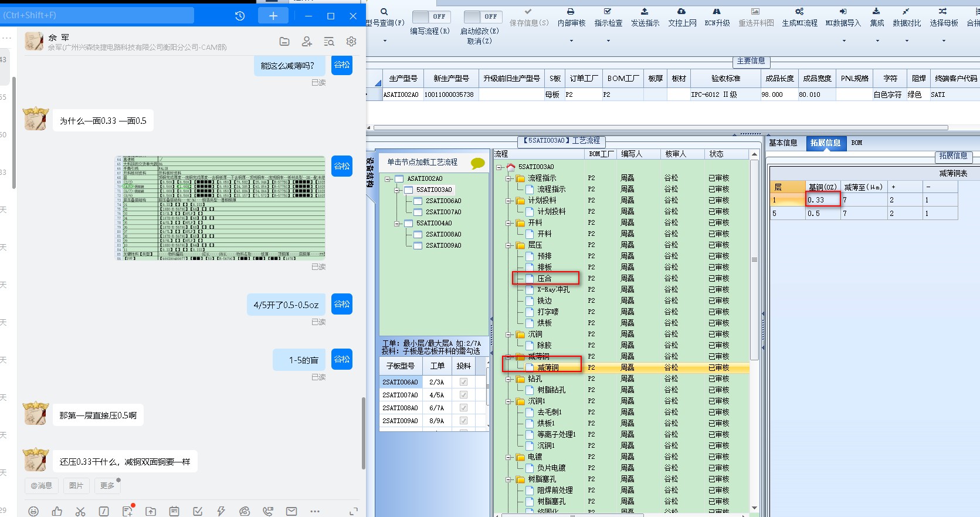
Task: Click the 0.33 基铜 cell in 减薄铜表
Action: click(823, 200)
